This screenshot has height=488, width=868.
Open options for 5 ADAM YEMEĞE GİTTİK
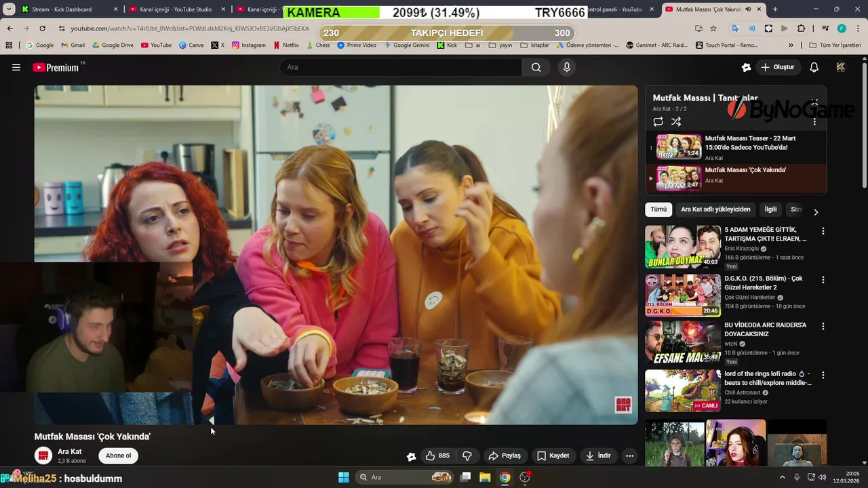(x=823, y=231)
